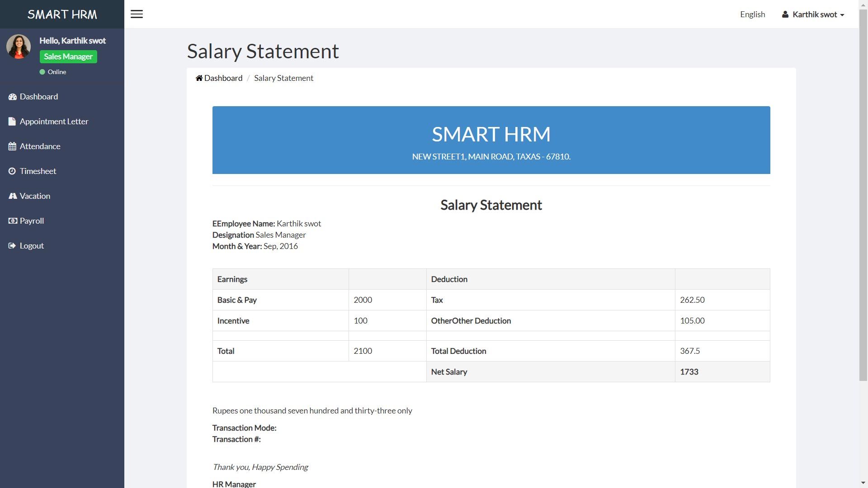Click the vertical page scrollbar
This screenshot has height=488, width=868.
tap(863, 194)
